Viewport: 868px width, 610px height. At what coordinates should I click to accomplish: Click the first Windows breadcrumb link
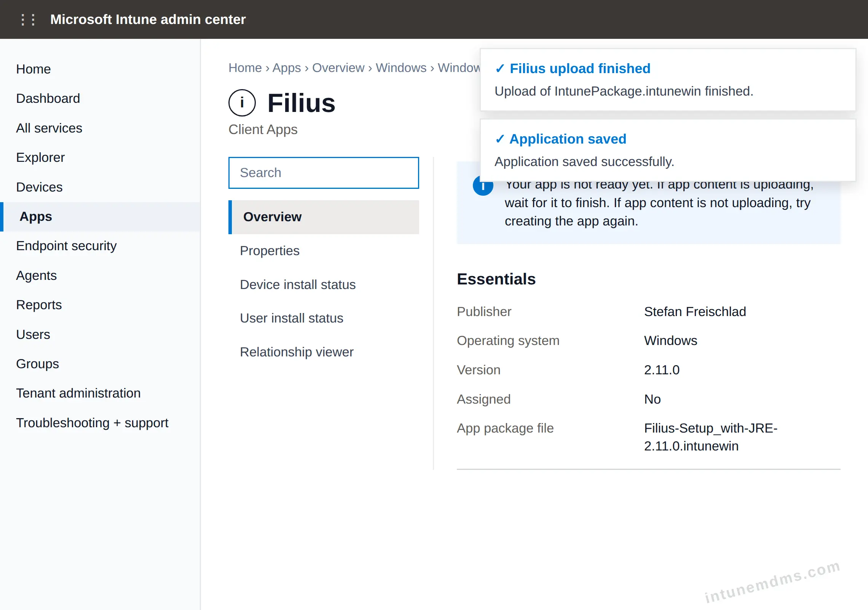coord(401,67)
